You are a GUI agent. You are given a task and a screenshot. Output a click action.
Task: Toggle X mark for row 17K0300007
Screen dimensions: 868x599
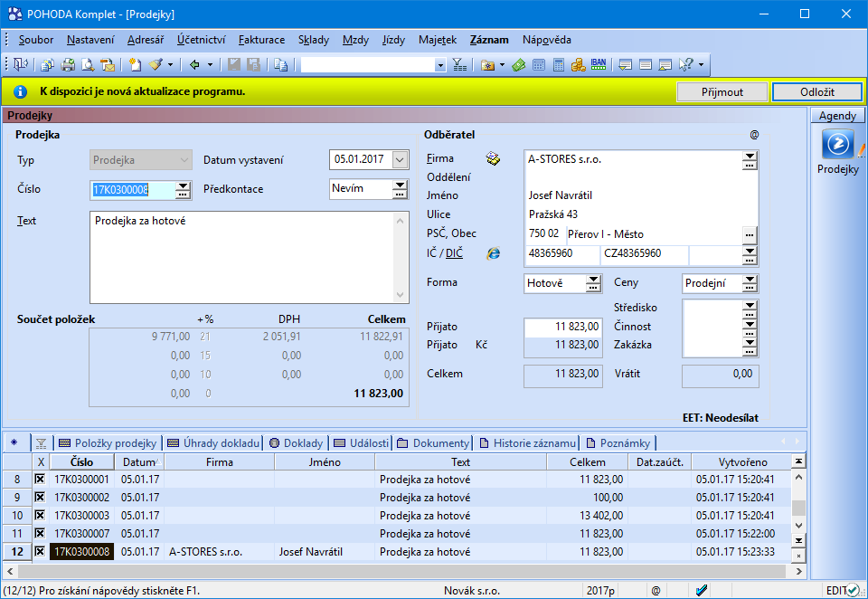[x=40, y=533]
